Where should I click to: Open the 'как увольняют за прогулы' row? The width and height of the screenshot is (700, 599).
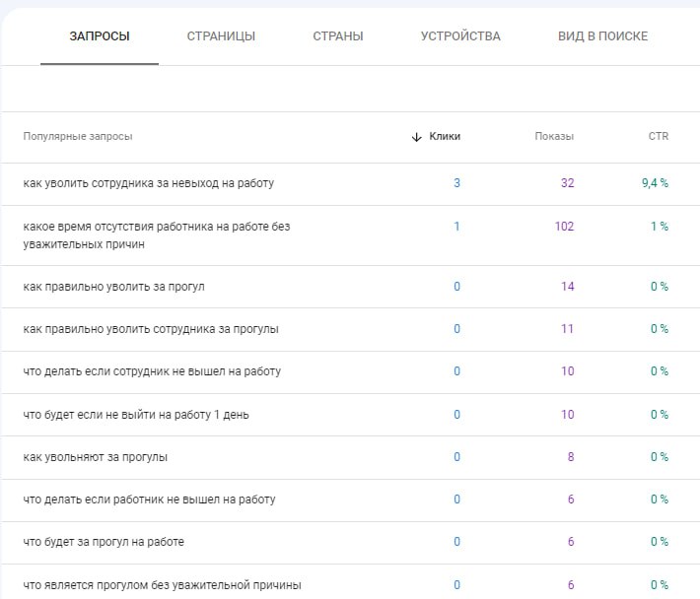pyautogui.click(x=95, y=457)
